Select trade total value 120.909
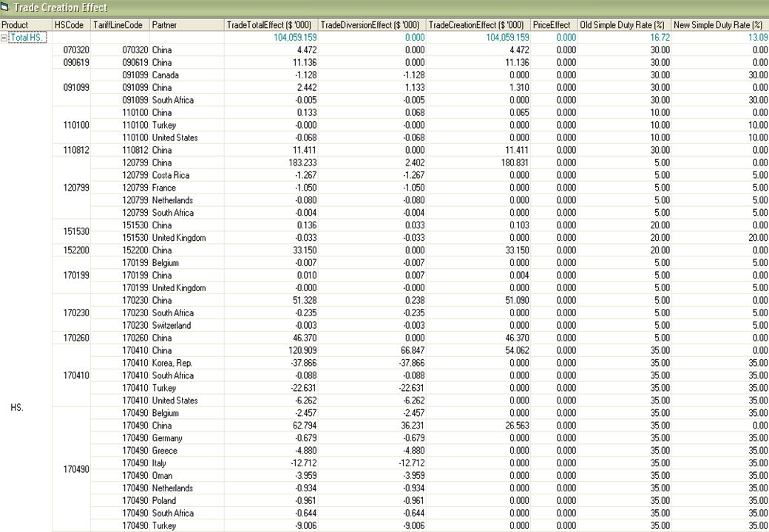 [302, 350]
